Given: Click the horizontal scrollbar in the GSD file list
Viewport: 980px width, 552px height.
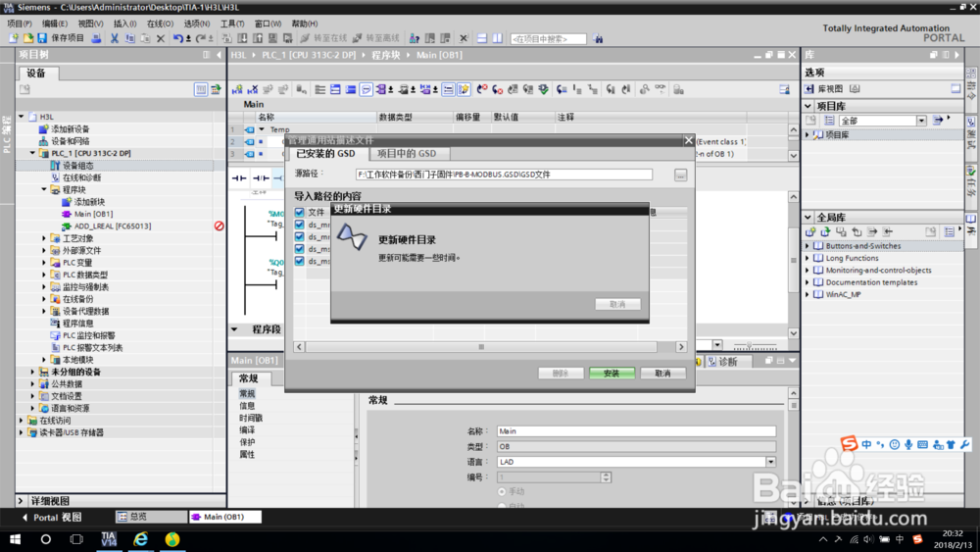Looking at the screenshot, I should pyautogui.click(x=481, y=347).
